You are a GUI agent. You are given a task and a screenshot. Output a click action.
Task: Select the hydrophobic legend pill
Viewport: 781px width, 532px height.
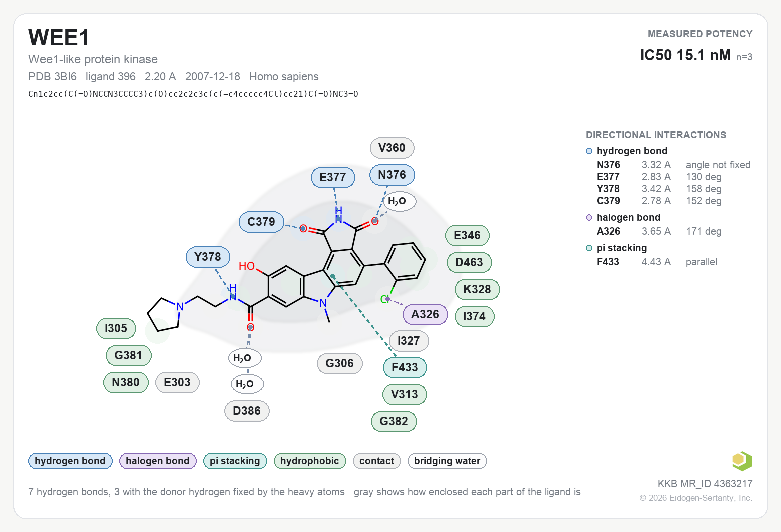coord(310,461)
